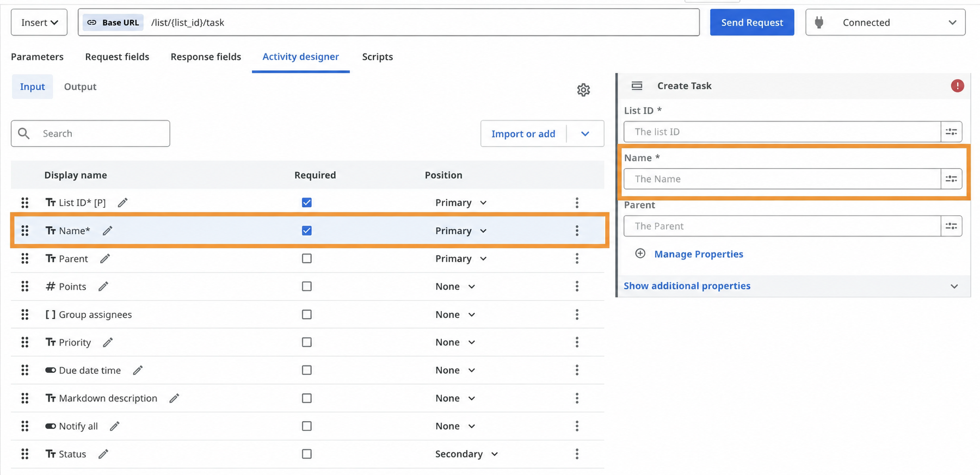The width and height of the screenshot is (980, 475).
Task: Click the red error indicator on Create Task
Action: click(x=957, y=86)
